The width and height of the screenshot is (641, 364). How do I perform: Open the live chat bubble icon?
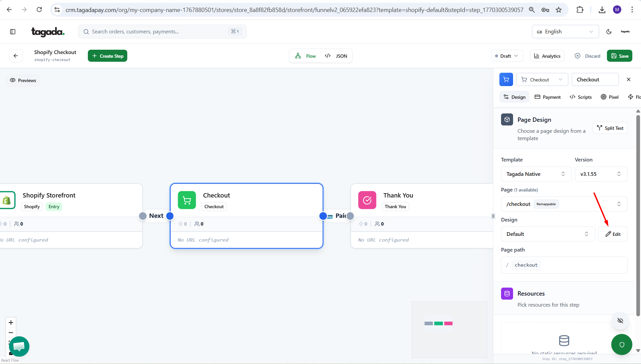pyautogui.click(x=19, y=346)
